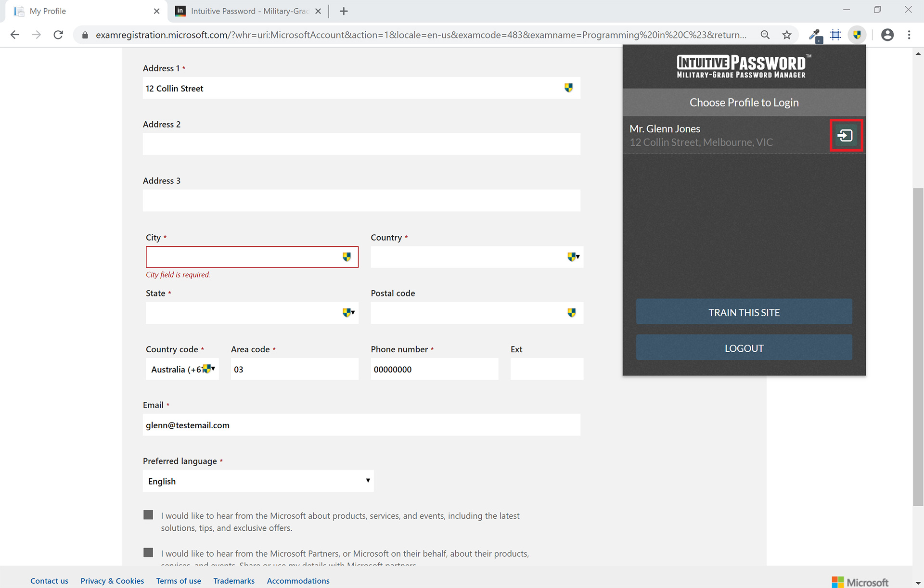Check the Microsoft Partners communications checkbox
Image resolution: width=924 pixels, height=588 pixels.
tap(148, 552)
